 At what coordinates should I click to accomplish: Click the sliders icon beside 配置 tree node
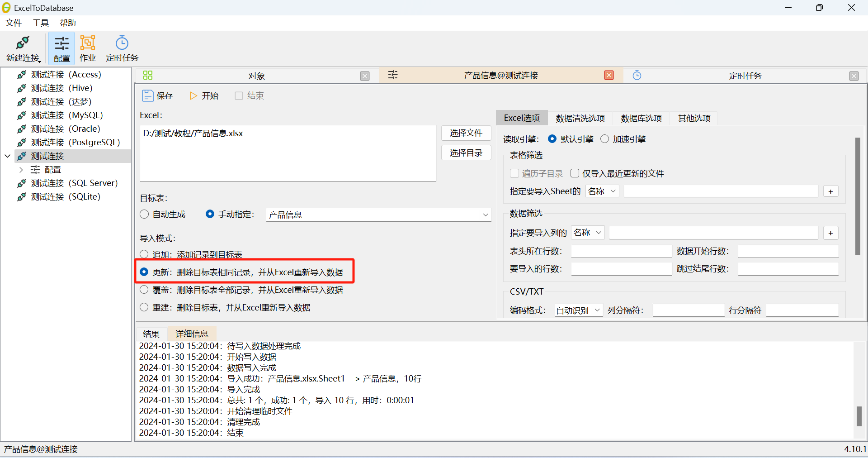point(35,170)
